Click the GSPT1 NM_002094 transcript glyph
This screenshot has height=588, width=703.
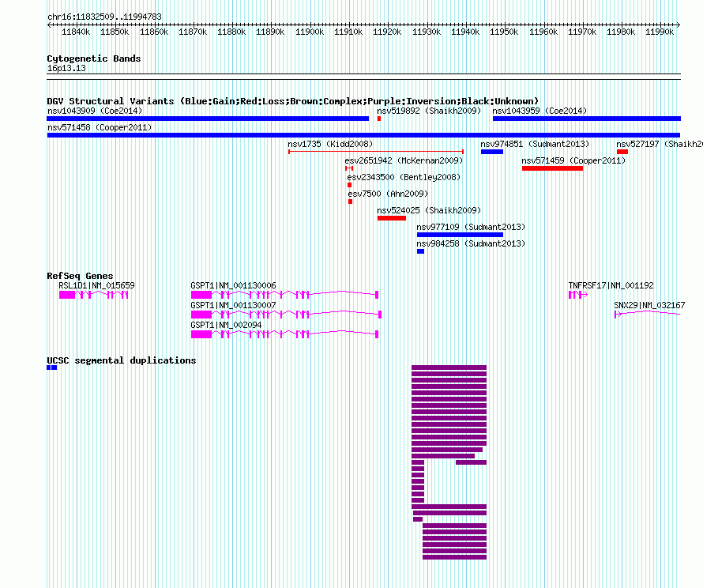coord(284,334)
